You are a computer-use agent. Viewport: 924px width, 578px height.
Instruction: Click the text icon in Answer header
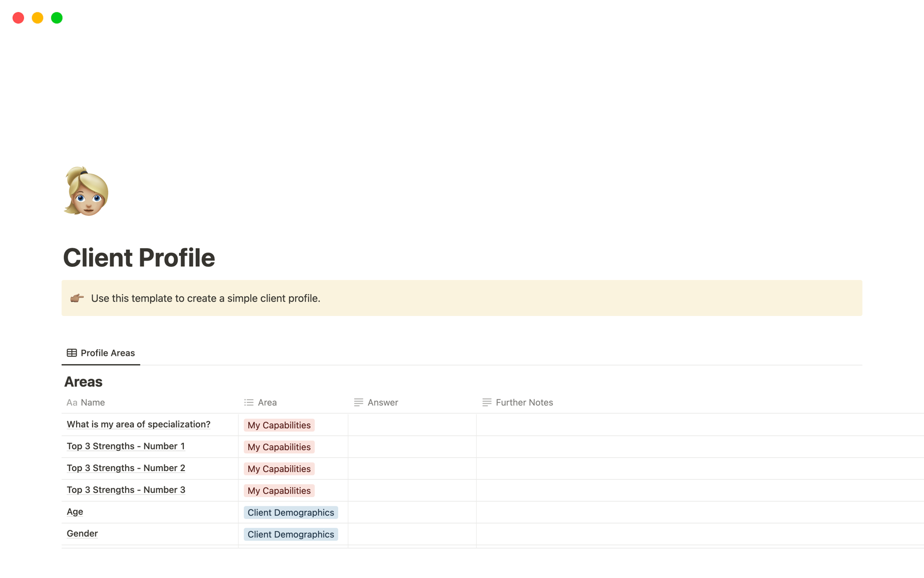[x=359, y=403]
